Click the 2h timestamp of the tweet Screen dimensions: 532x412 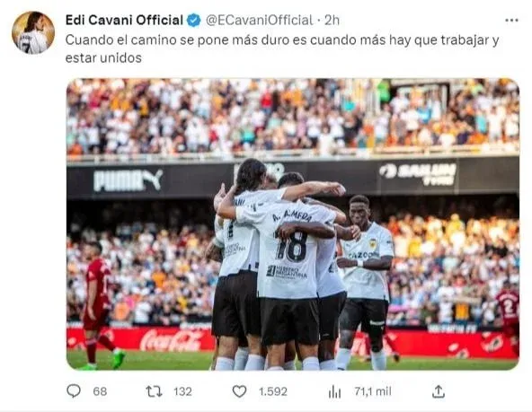[x=332, y=21]
